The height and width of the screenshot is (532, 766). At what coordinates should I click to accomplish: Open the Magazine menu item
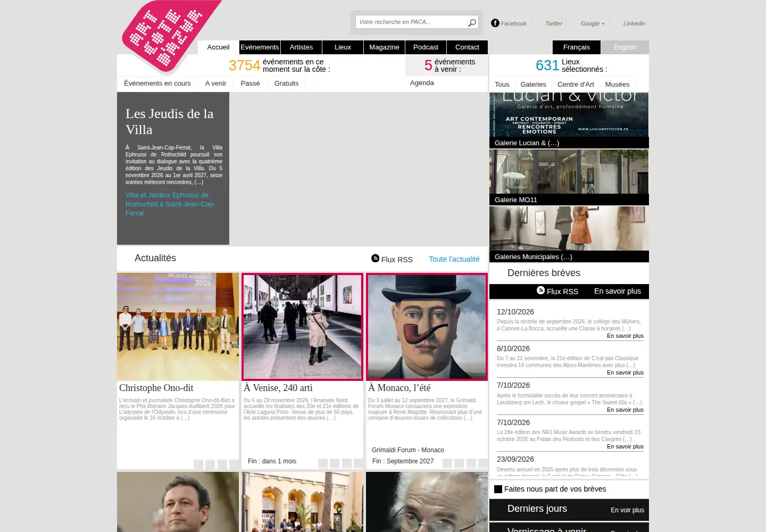tap(384, 47)
